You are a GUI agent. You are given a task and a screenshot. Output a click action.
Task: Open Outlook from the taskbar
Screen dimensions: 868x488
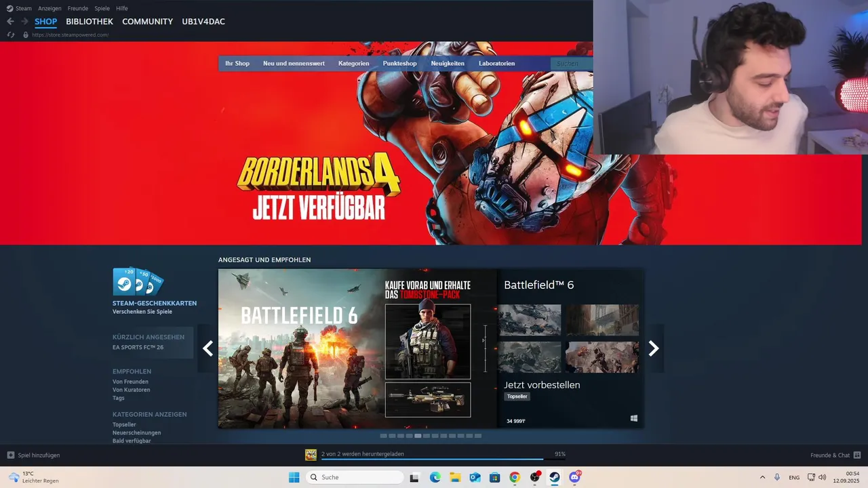[x=475, y=478]
